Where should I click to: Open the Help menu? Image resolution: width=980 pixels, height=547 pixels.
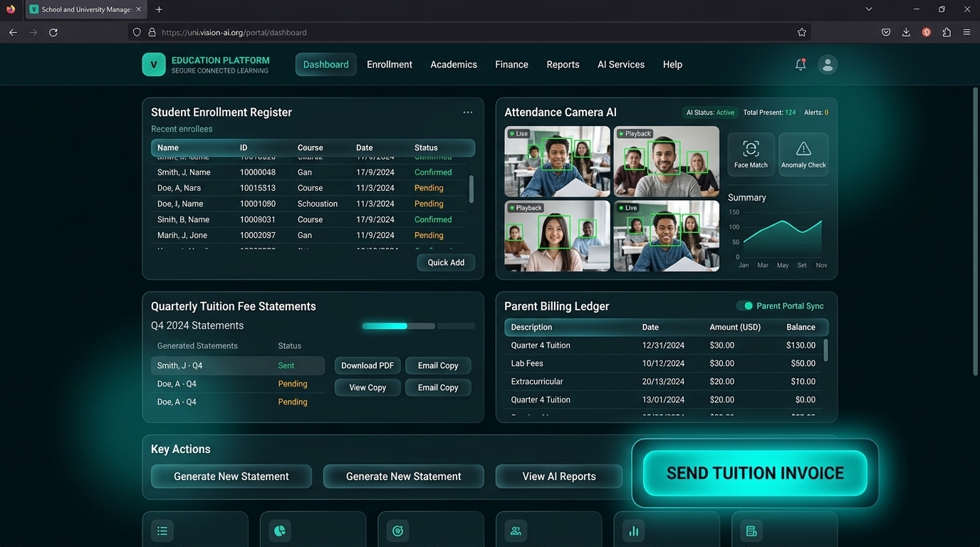(672, 64)
